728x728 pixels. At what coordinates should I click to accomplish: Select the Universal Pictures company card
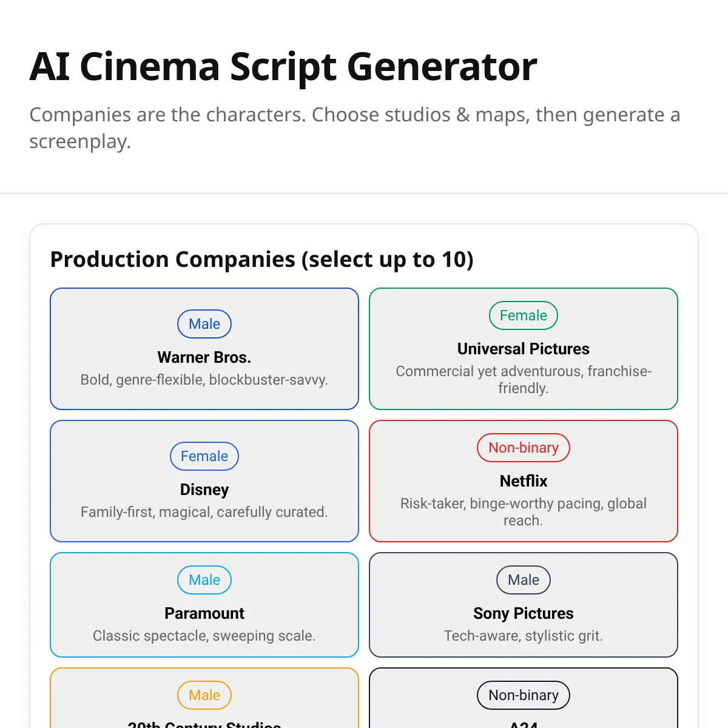click(x=524, y=349)
